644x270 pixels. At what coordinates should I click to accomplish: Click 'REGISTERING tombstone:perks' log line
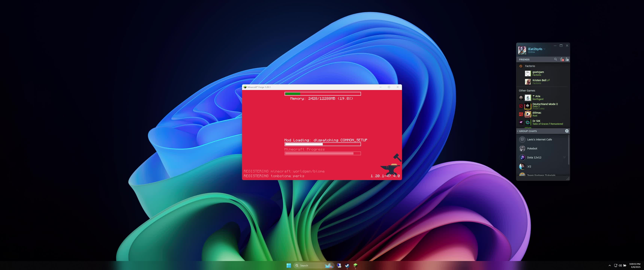coord(274,176)
